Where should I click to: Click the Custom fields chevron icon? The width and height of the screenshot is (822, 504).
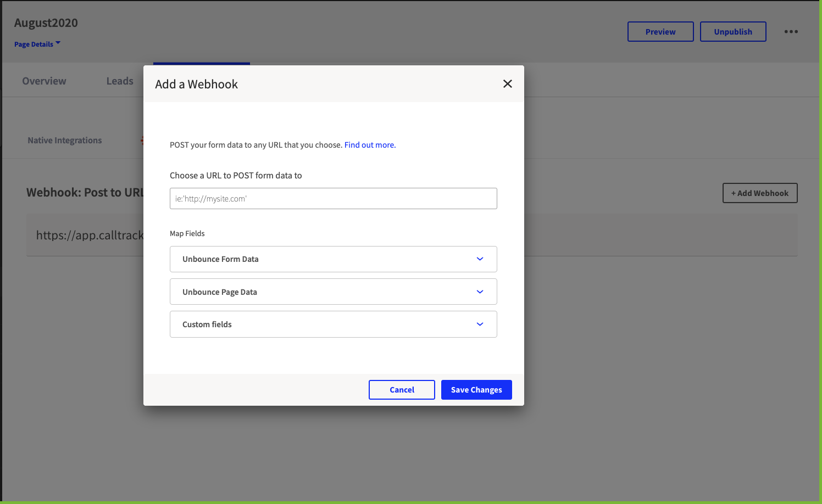[480, 324]
